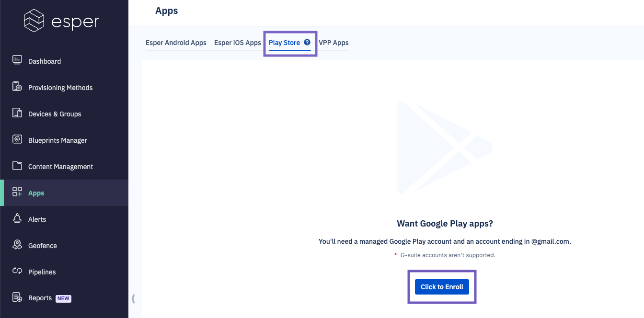644x318 pixels.
Task: Click the Pipelines loop icon
Action: pyautogui.click(x=17, y=272)
